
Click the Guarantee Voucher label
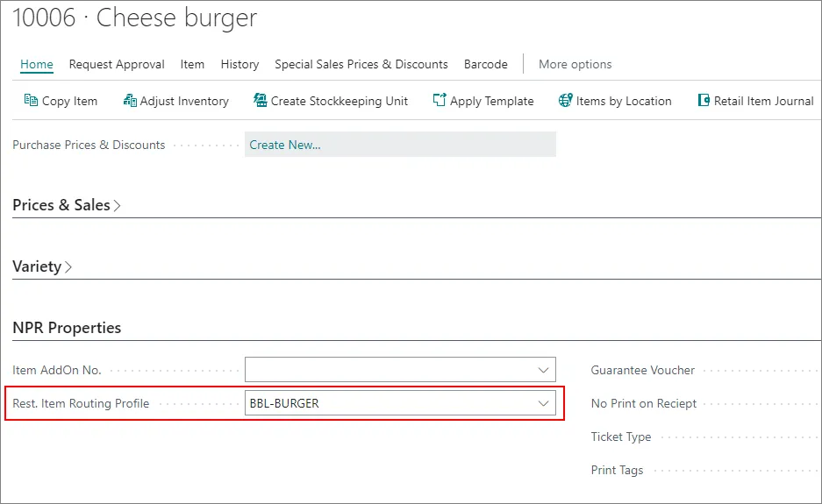pos(643,371)
